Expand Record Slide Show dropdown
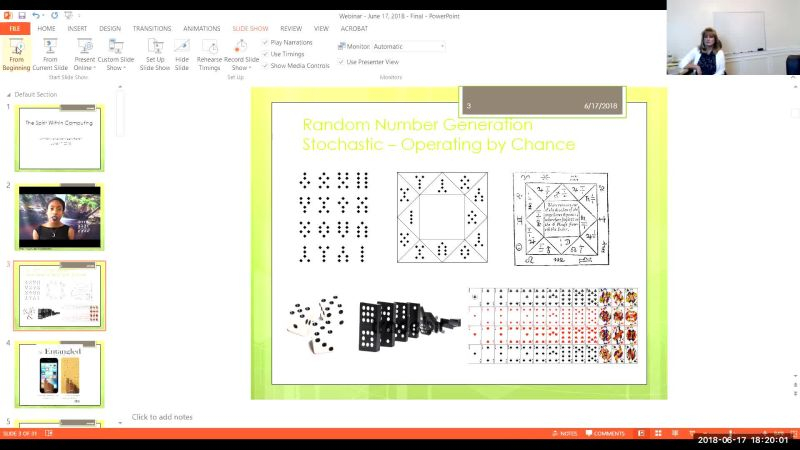Screen dimensions: 800x450 coord(241,68)
